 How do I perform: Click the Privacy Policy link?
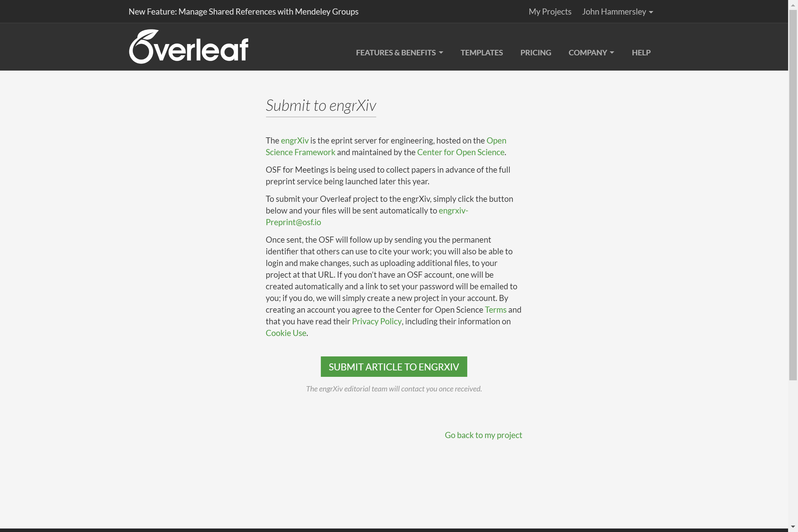[x=377, y=321]
